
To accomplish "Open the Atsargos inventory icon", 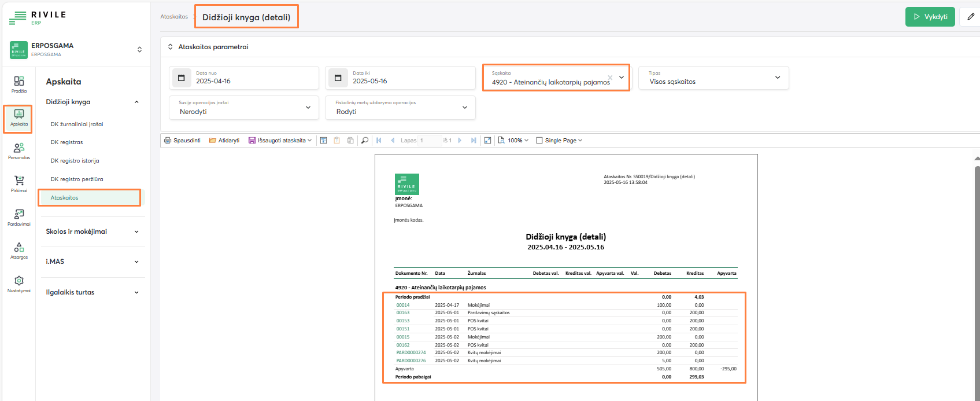I will [19, 250].
